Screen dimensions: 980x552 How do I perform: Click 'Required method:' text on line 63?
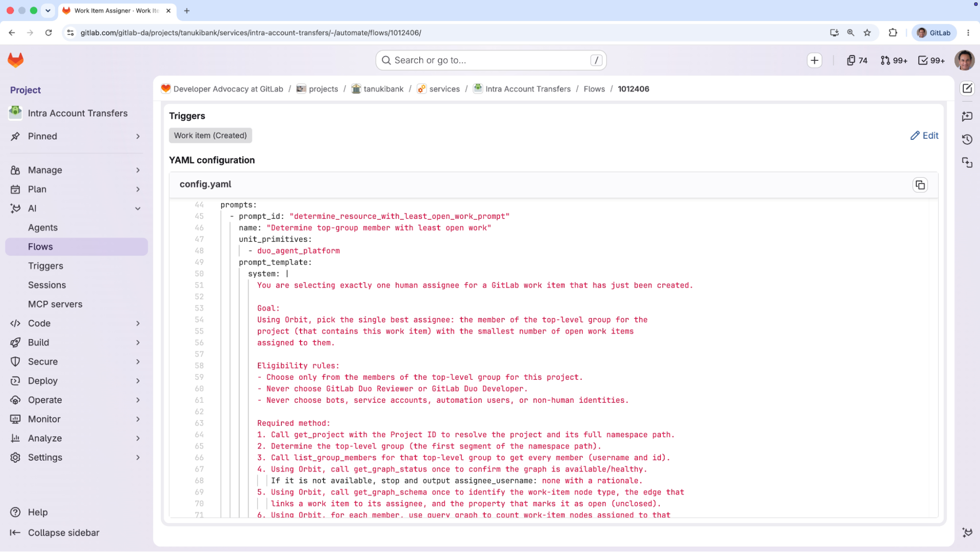294,423
